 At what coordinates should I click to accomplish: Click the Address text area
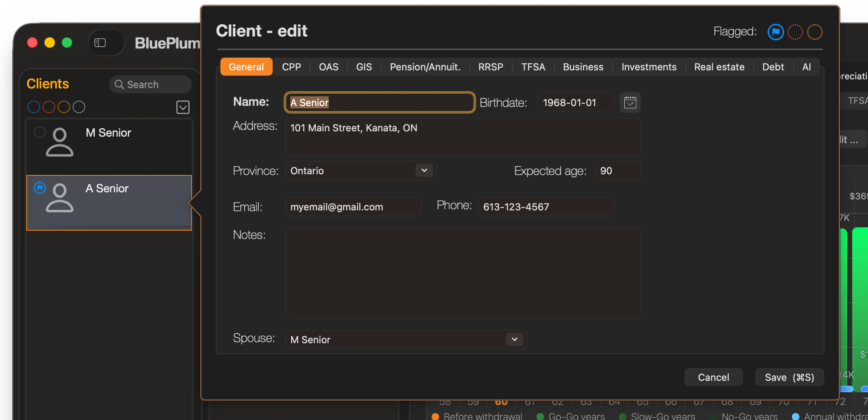coord(463,137)
